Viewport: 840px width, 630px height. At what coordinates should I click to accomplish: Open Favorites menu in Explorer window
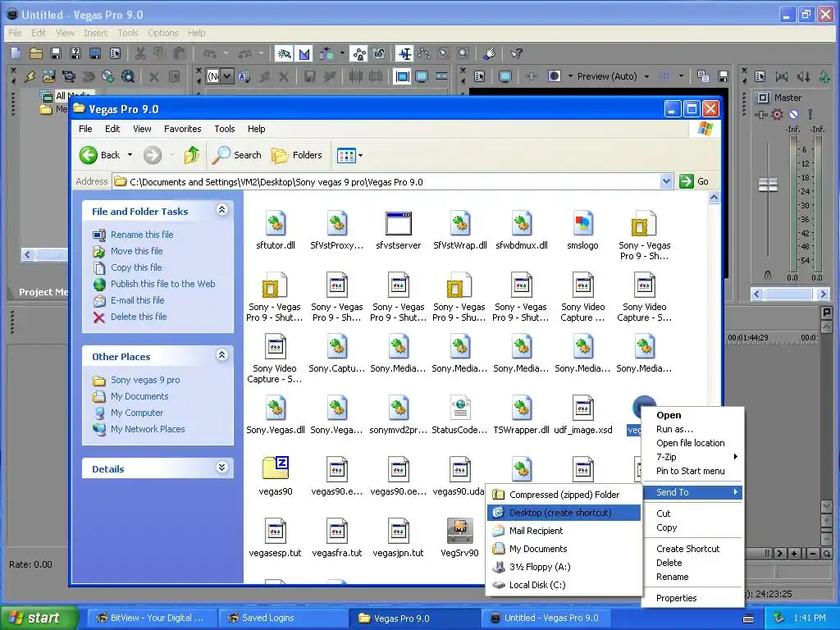click(183, 129)
